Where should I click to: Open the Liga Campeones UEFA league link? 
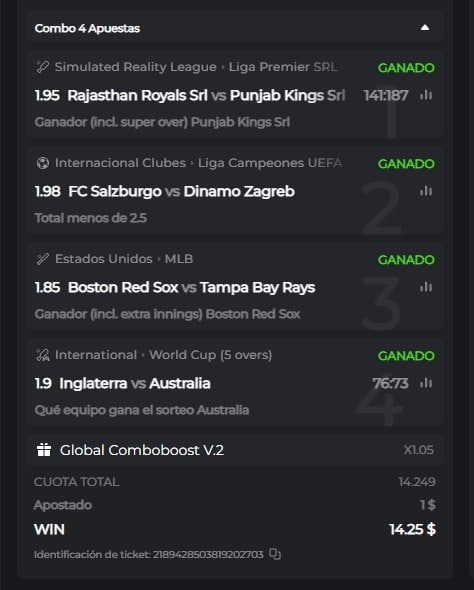(x=270, y=163)
